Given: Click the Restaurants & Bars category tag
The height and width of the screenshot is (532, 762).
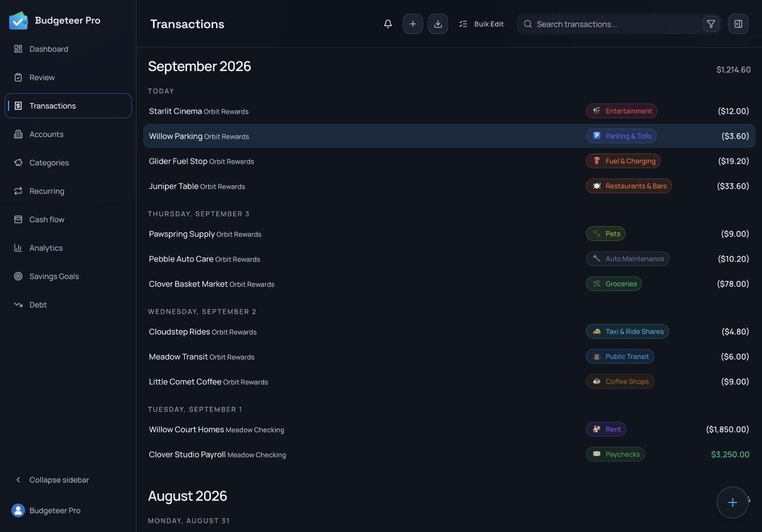Looking at the screenshot, I should pos(629,186).
